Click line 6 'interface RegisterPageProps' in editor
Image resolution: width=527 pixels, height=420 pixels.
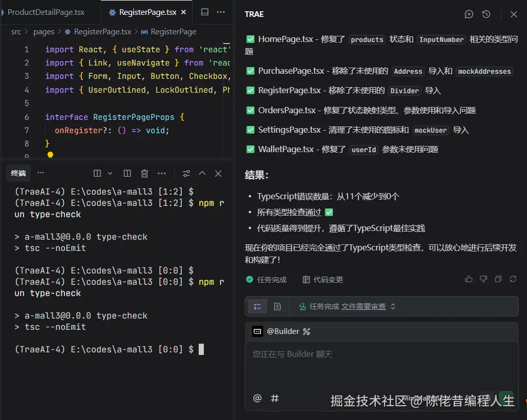pyautogui.click(x=115, y=117)
